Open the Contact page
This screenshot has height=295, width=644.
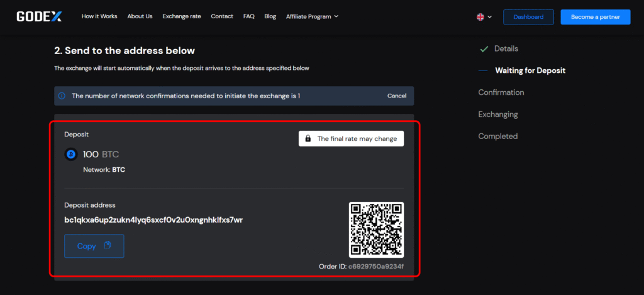pyautogui.click(x=222, y=16)
